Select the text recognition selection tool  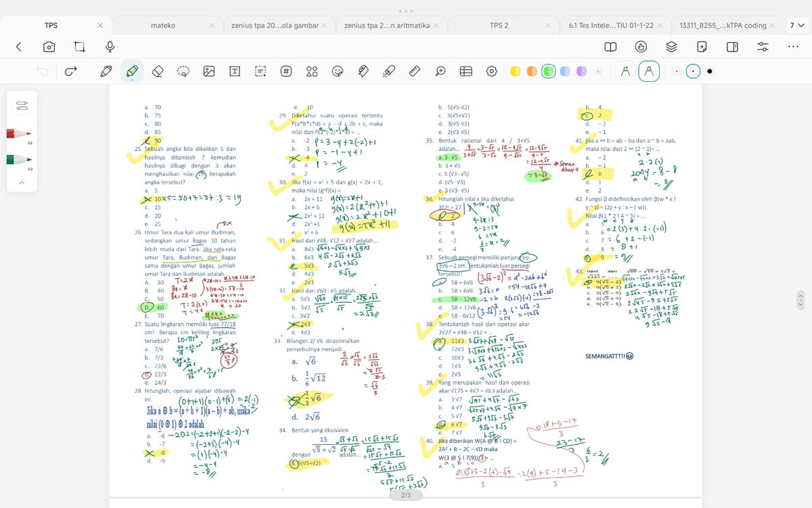click(x=261, y=71)
